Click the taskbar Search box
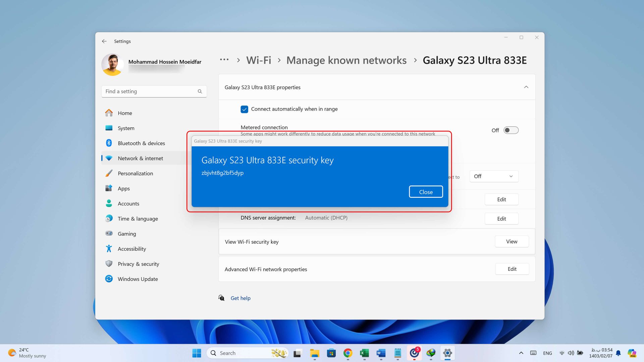The width and height of the screenshot is (644, 362). point(248,353)
